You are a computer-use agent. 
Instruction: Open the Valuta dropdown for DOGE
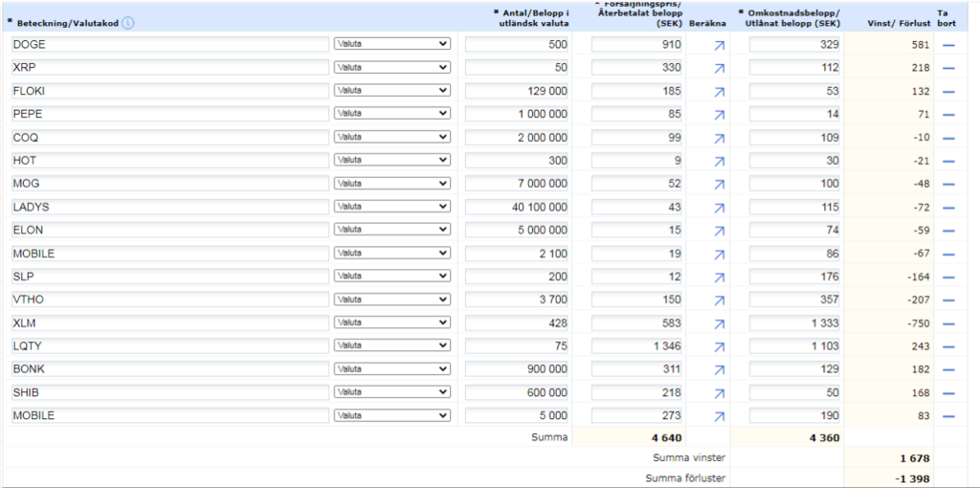pos(391,44)
